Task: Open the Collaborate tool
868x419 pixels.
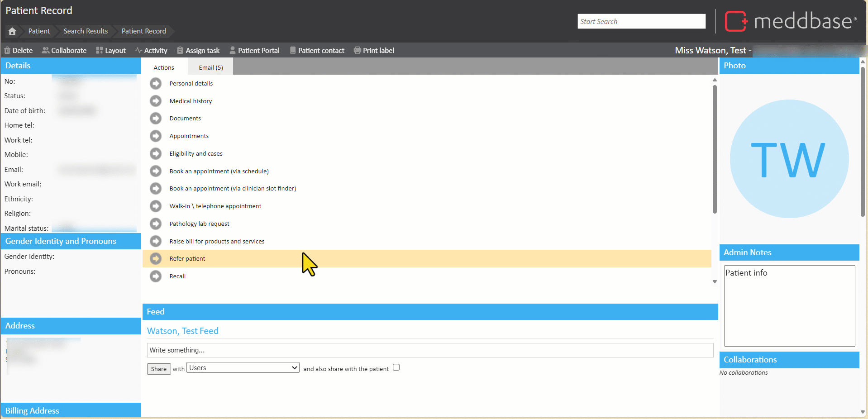Action: 64,51
